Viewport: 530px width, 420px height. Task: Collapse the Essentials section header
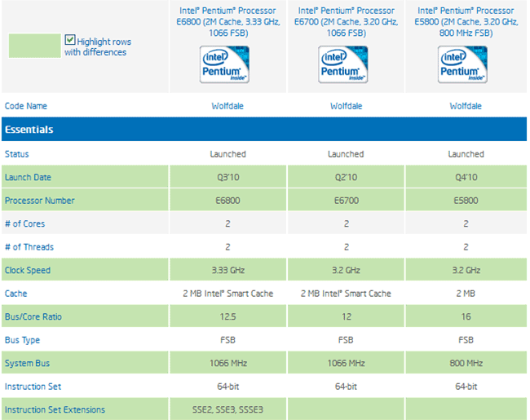point(29,130)
